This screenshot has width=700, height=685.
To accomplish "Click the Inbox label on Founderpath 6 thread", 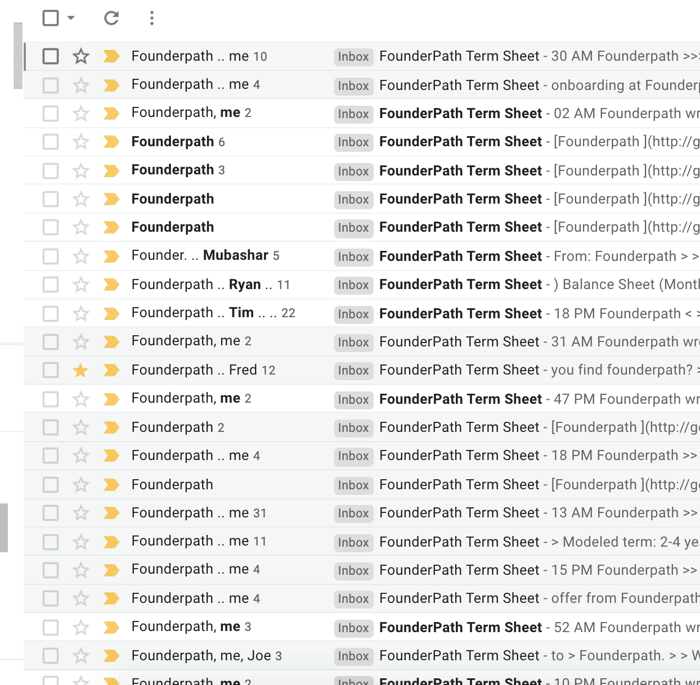I will pyautogui.click(x=353, y=142).
